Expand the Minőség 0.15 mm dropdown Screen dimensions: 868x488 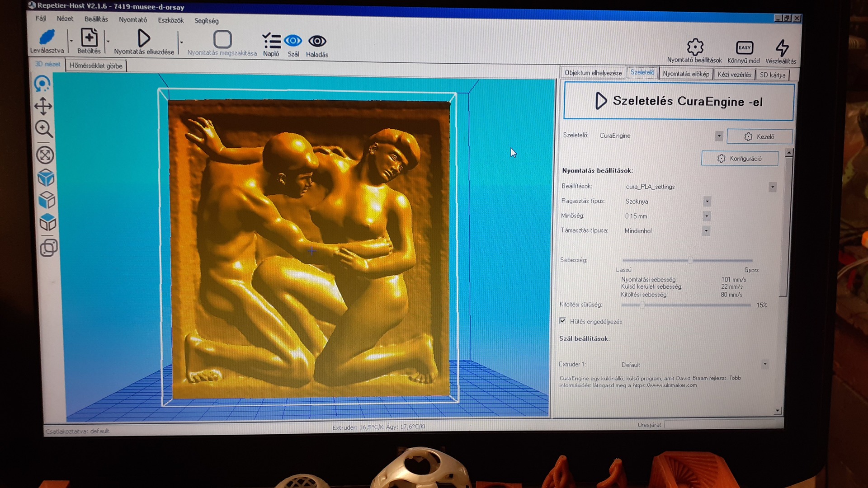(x=707, y=216)
